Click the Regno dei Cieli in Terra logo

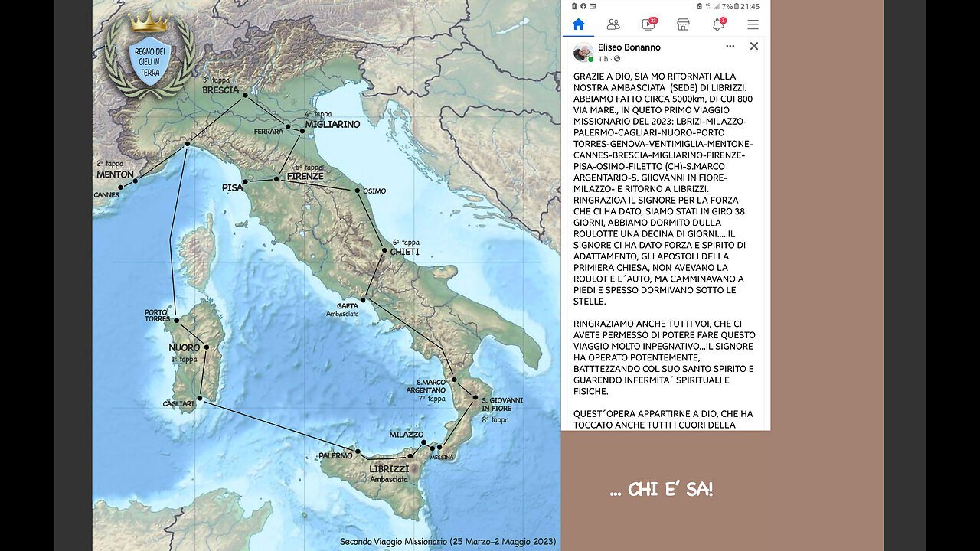click(149, 55)
